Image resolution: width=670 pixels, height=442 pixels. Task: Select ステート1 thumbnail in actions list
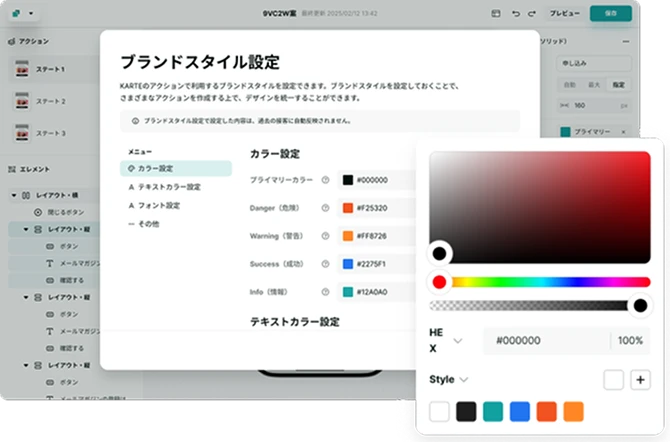tap(22, 69)
